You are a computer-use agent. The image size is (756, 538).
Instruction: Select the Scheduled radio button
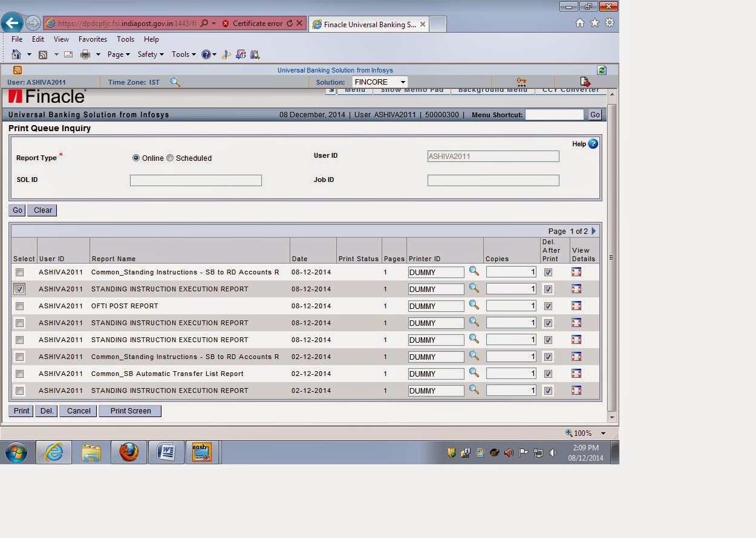click(x=170, y=158)
